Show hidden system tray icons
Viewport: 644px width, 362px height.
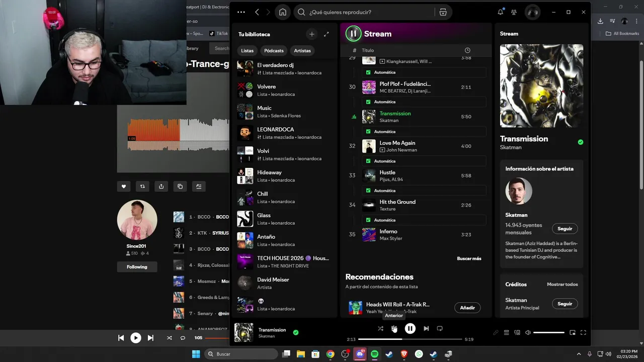[579, 354]
